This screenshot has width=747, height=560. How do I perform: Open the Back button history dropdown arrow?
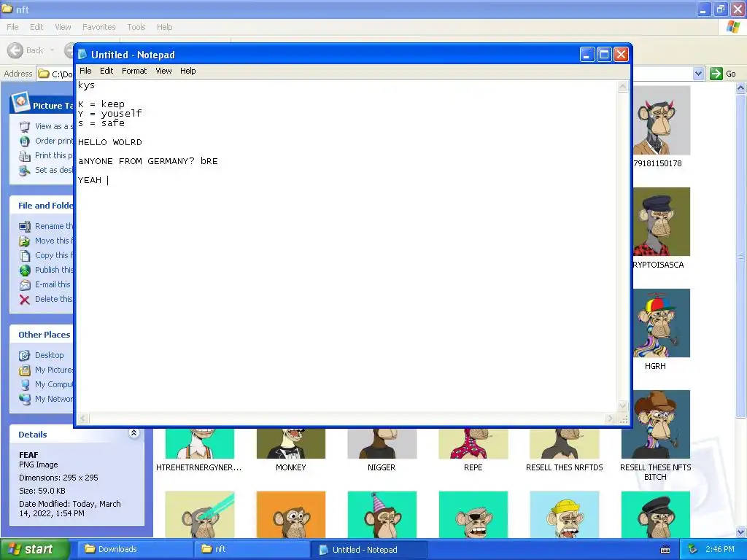pos(52,50)
